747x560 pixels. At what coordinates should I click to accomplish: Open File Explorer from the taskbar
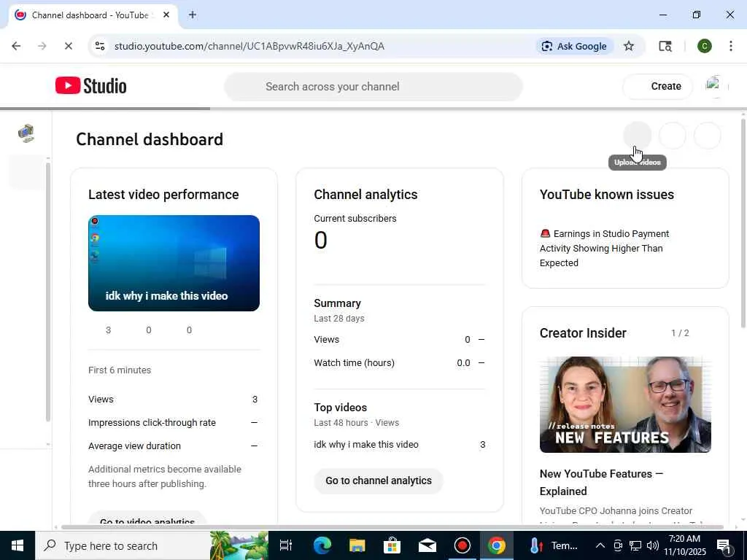(x=357, y=545)
